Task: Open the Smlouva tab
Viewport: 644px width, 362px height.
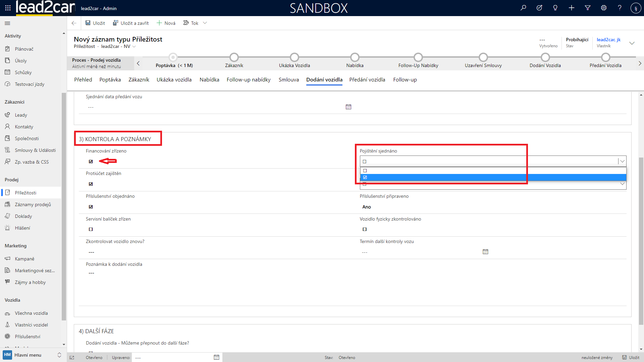Action: click(288, 80)
